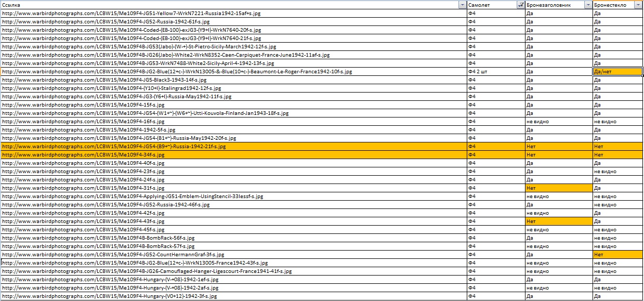Select the Me109F4-45f-s.jpg URL cell
644x301 pixels.
click(x=233, y=229)
